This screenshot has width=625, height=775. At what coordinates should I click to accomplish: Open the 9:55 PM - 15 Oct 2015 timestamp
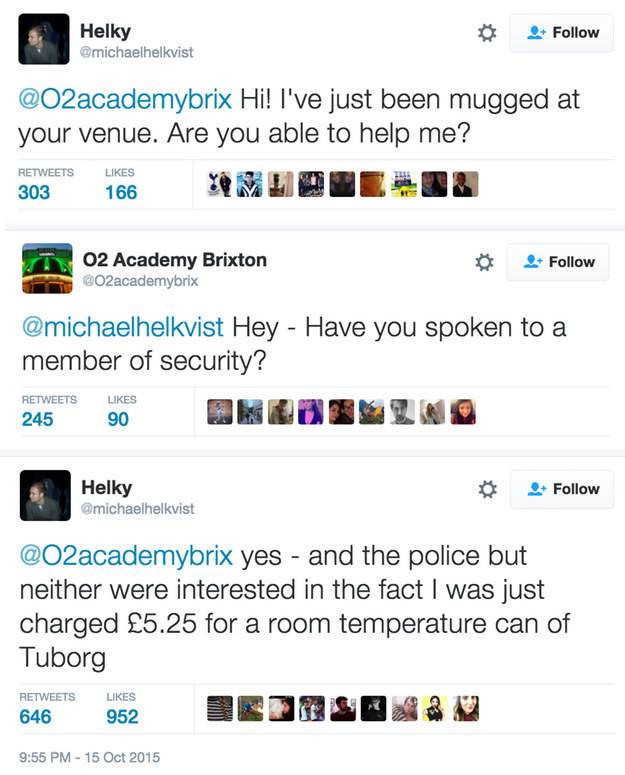(89, 757)
